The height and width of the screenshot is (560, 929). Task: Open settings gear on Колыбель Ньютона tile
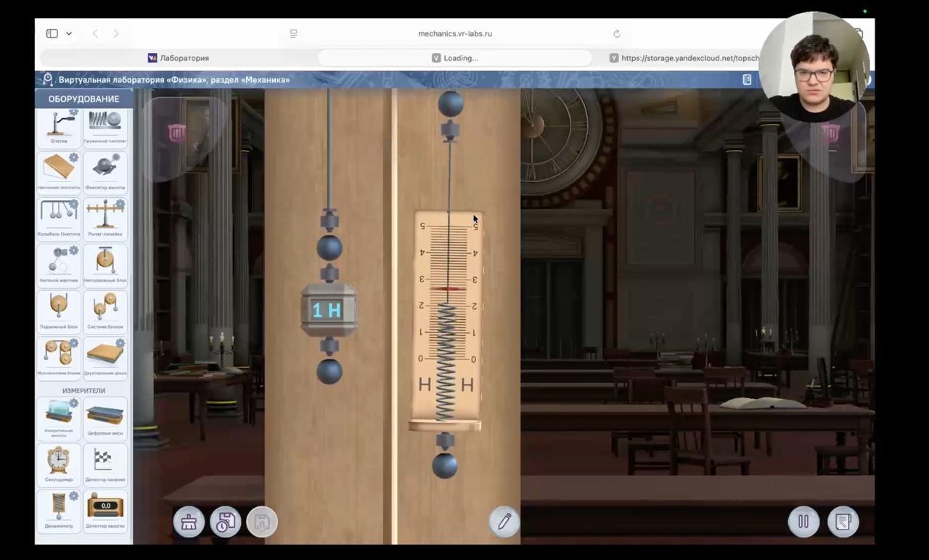click(73, 204)
